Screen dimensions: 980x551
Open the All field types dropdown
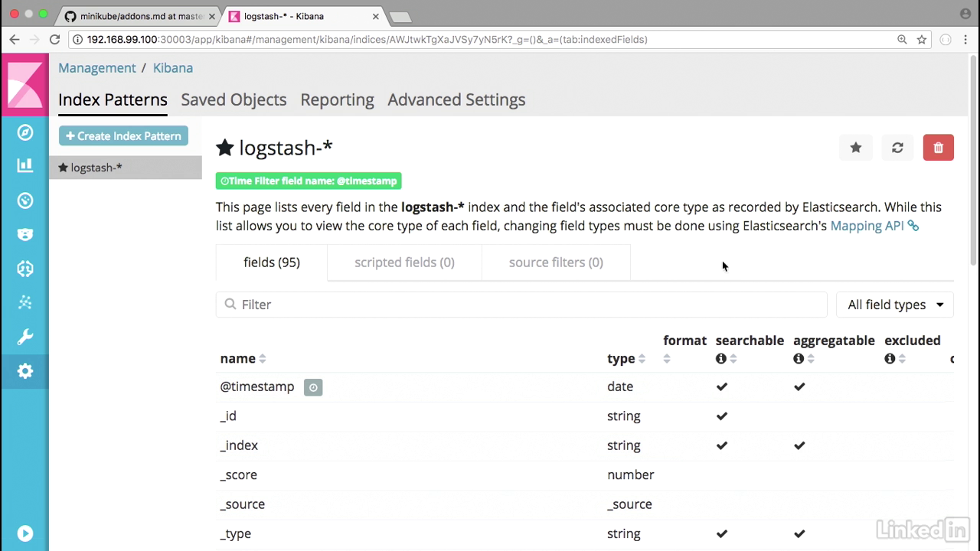895,305
